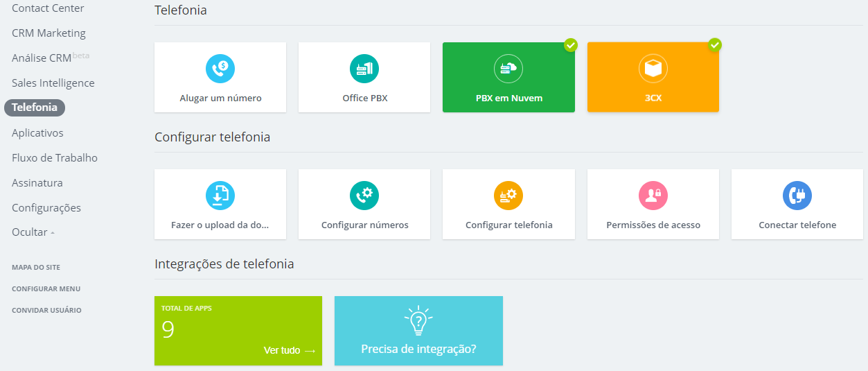The image size is (868, 371).
Task: Open Conectar telefone label
Action: click(x=797, y=225)
